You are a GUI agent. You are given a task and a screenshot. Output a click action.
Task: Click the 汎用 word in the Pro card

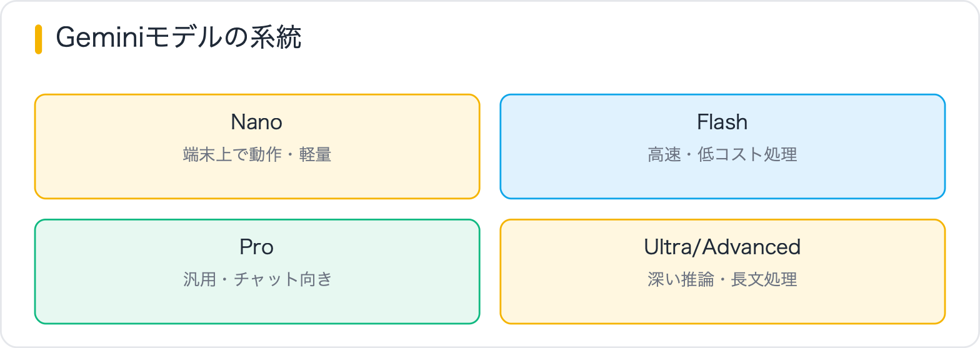pyautogui.click(x=198, y=279)
